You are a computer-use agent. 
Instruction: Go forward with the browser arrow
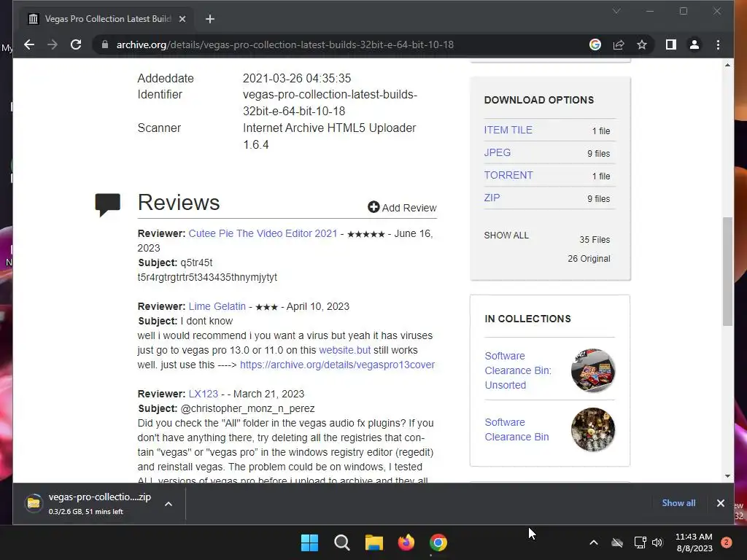pos(53,44)
